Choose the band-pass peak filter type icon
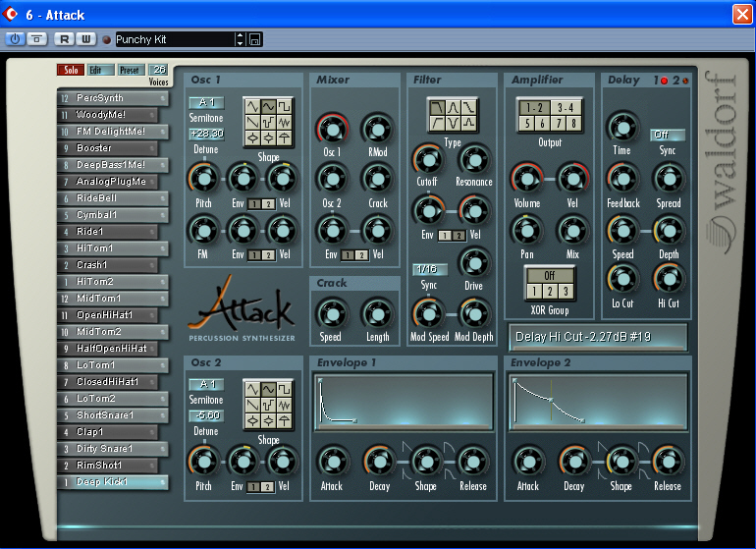The height and width of the screenshot is (549, 756). (x=453, y=107)
